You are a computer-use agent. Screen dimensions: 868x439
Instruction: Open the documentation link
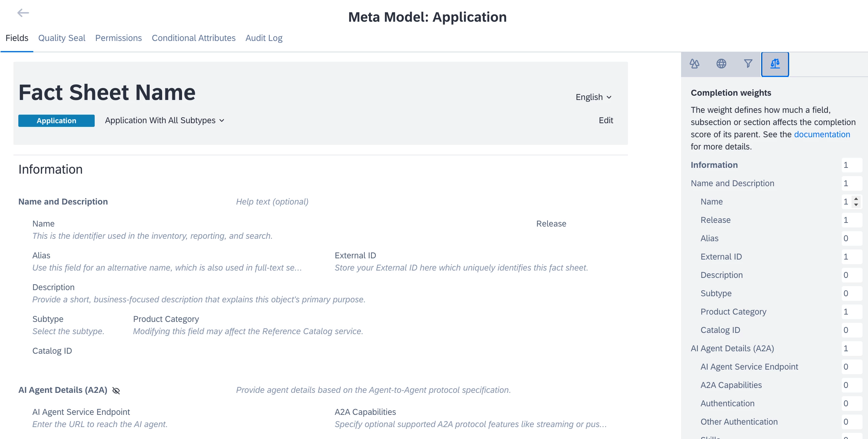[822, 134]
